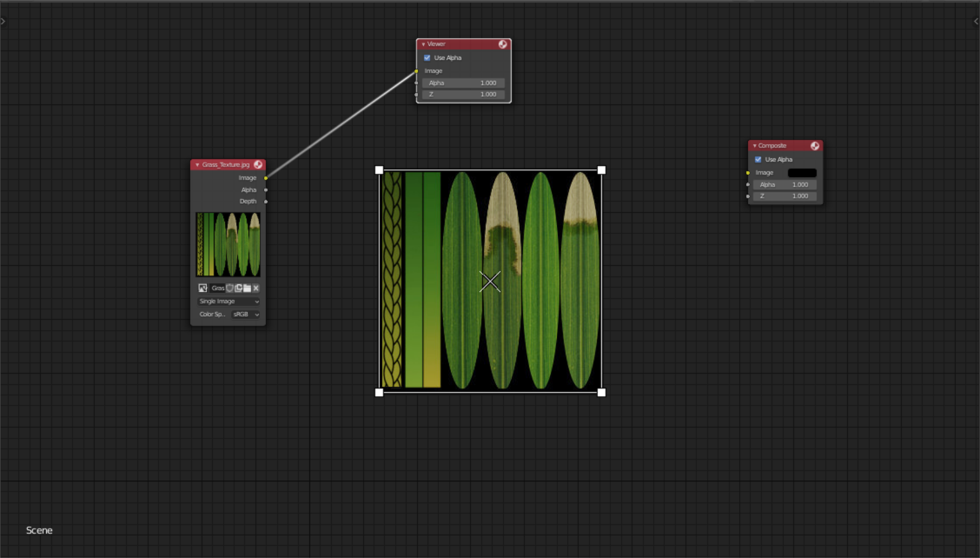Viewport: 980px width, 558px height.
Task: Open the Single Image source dropdown
Action: point(228,302)
